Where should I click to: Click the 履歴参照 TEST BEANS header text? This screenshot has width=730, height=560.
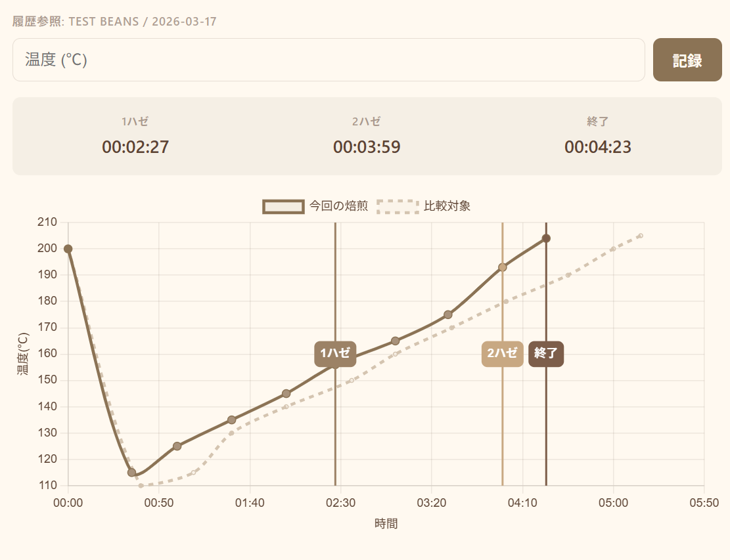click(x=114, y=22)
